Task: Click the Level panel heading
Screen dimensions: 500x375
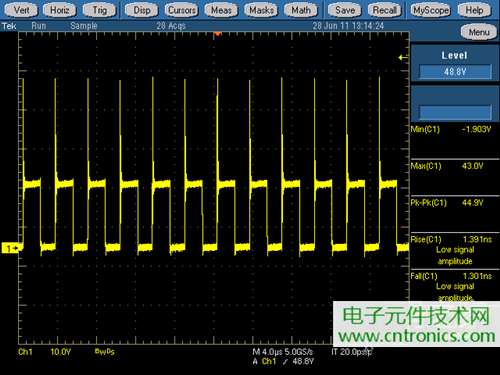Action: [x=454, y=55]
